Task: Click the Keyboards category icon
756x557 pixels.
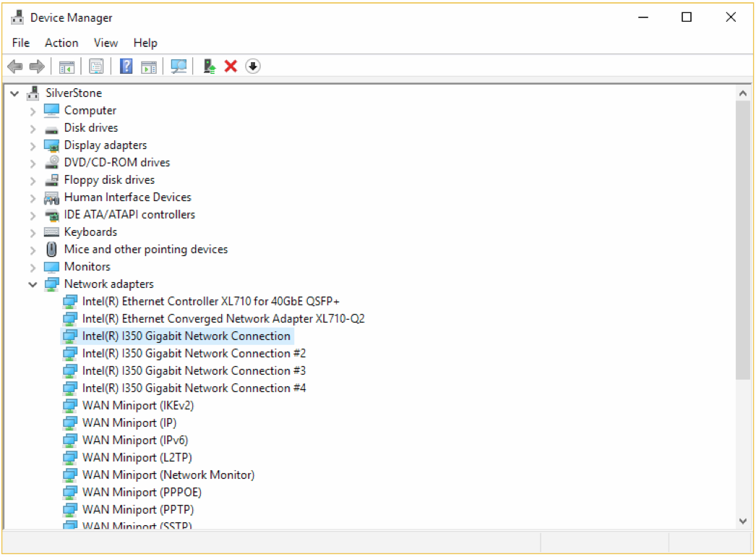Action: coord(51,232)
